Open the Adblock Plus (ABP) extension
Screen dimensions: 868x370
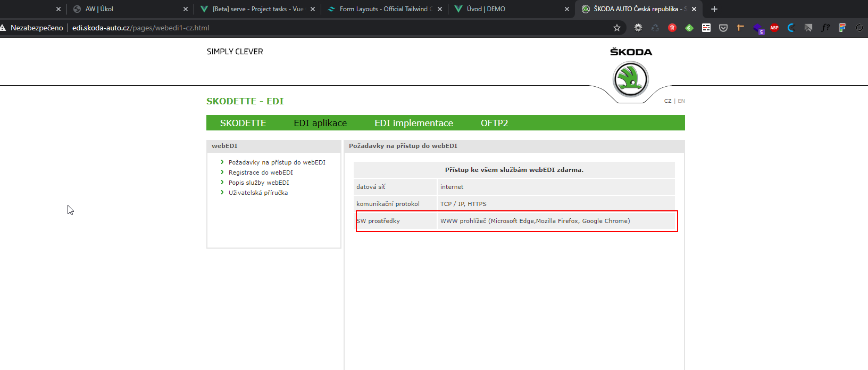tap(774, 28)
